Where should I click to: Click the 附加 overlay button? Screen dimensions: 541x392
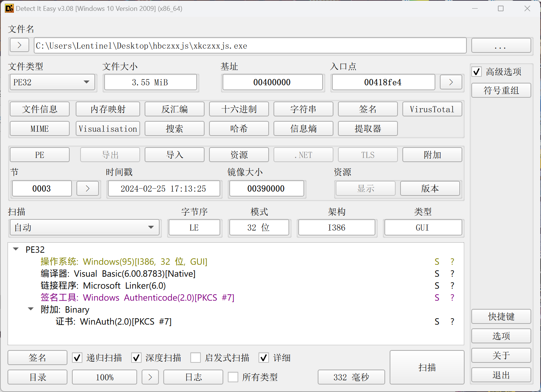(x=432, y=155)
